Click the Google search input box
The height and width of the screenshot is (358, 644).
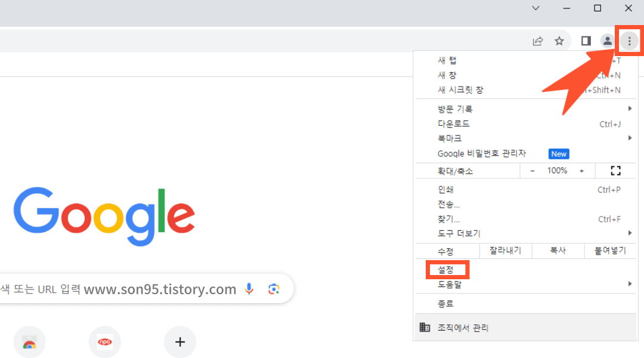(146, 289)
